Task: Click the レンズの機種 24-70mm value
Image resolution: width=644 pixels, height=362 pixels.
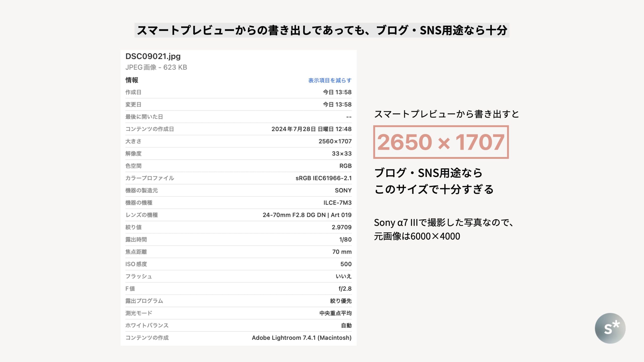Action: point(307,215)
